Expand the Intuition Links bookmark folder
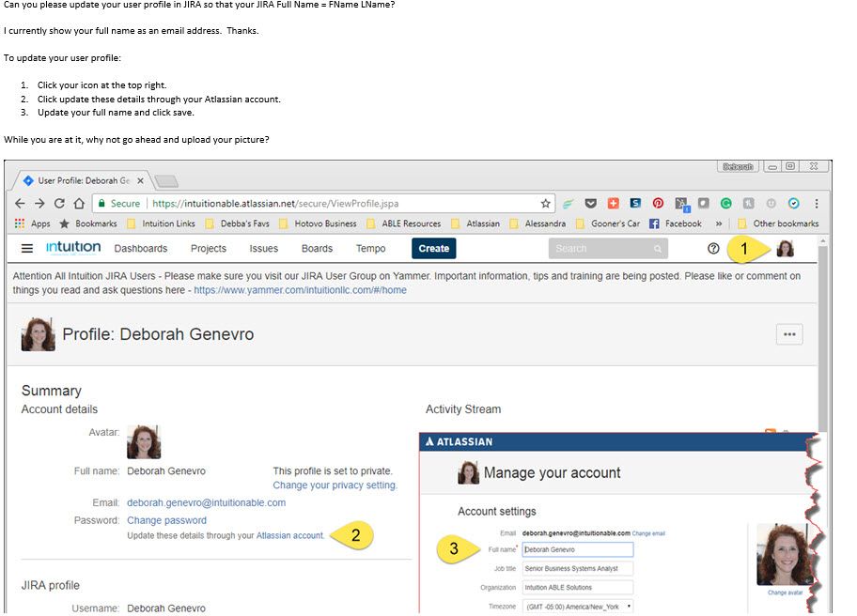This screenshot has width=857, height=616. [162, 223]
